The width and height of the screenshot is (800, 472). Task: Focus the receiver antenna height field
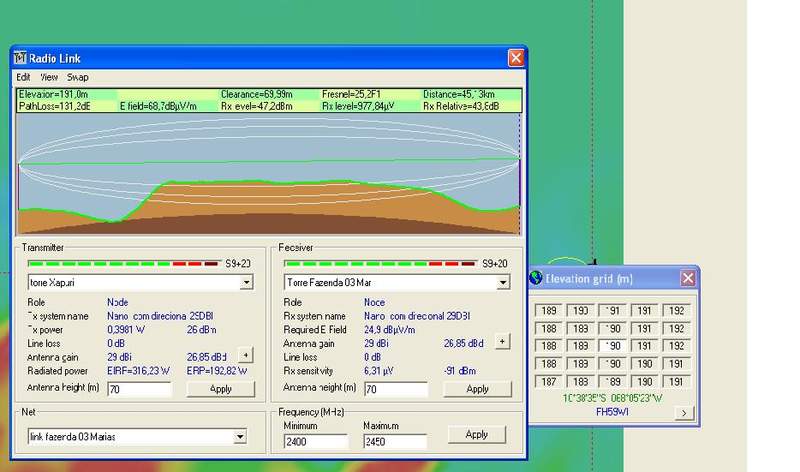[x=396, y=389]
